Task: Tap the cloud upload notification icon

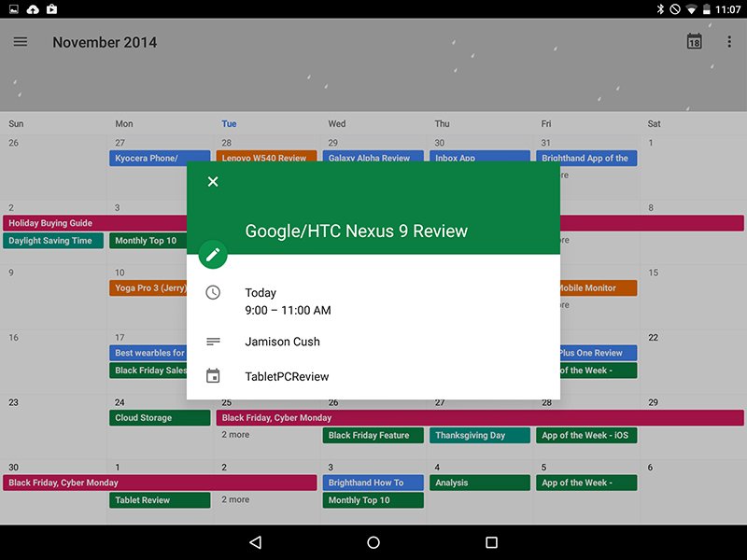Action: [33, 9]
